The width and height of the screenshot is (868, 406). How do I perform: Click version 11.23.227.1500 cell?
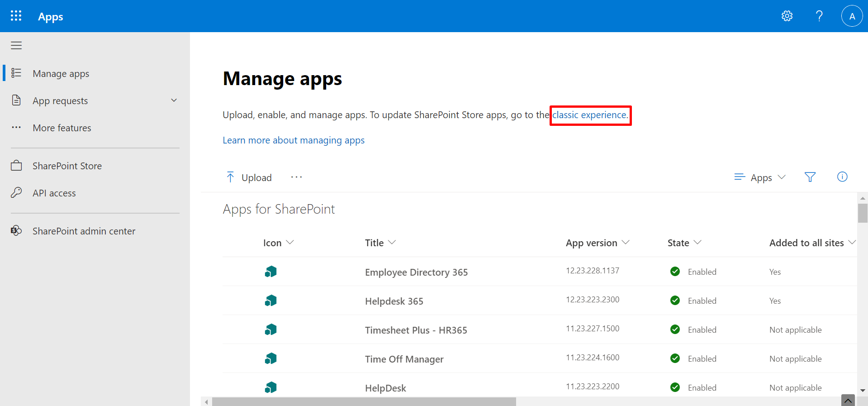(x=593, y=329)
